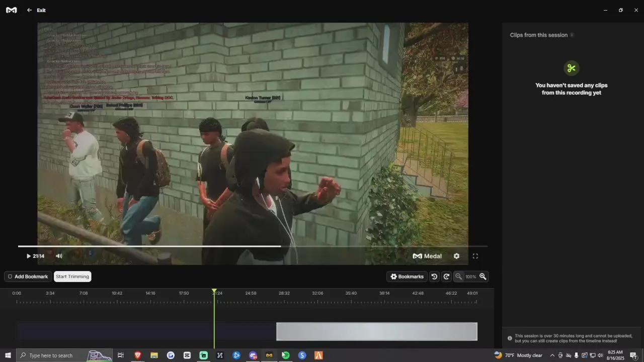The height and width of the screenshot is (362, 644).
Task: Click the Medal watermark logo on player
Action: (x=427, y=256)
